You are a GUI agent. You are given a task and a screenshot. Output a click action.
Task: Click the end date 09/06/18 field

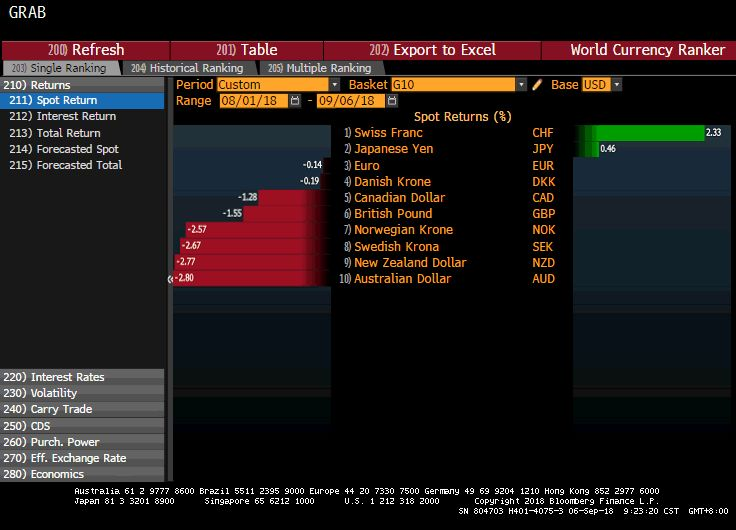351,101
